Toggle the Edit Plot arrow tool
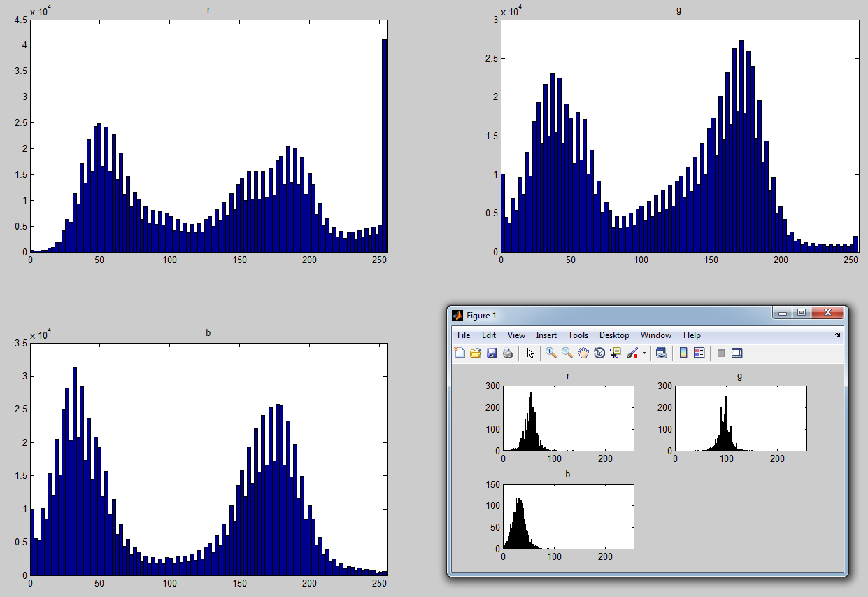The height and width of the screenshot is (597, 868). pos(530,353)
